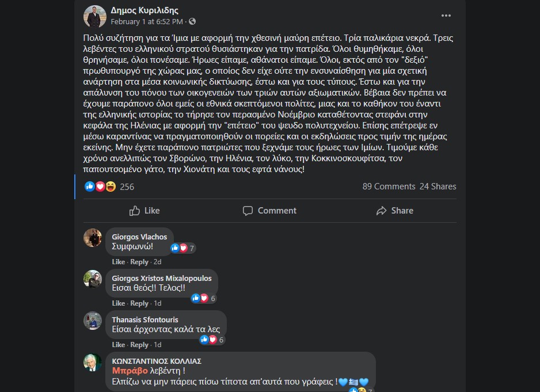Share the post using Share button

[x=394, y=211]
